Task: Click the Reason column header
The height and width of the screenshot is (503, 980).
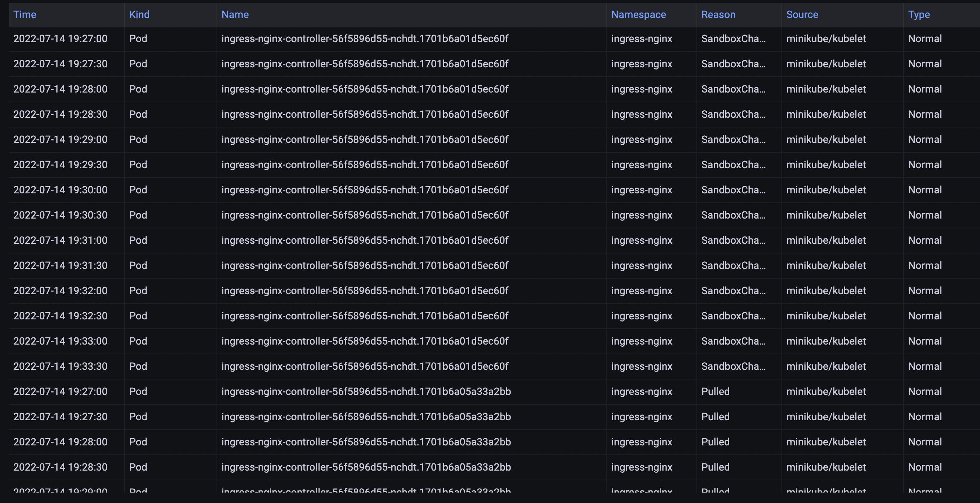Action: (718, 14)
